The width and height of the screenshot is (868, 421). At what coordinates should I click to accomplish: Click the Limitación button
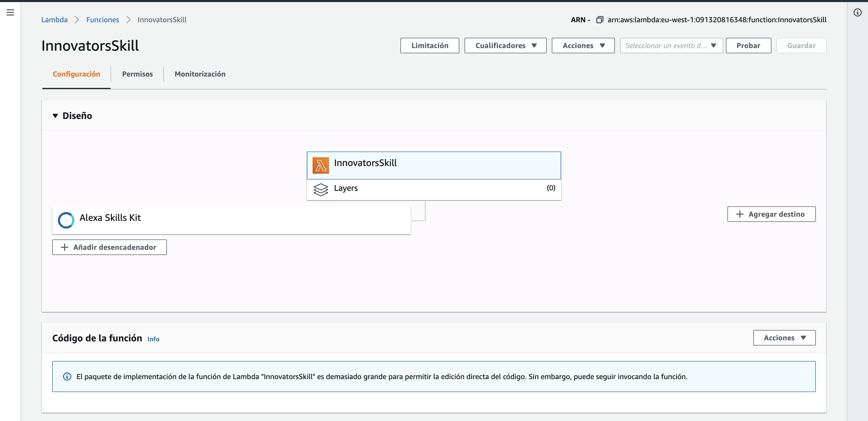coord(430,46)
